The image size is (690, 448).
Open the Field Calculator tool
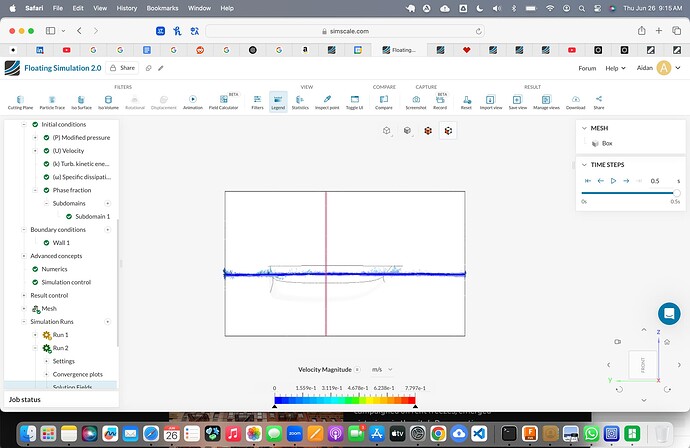224,103
